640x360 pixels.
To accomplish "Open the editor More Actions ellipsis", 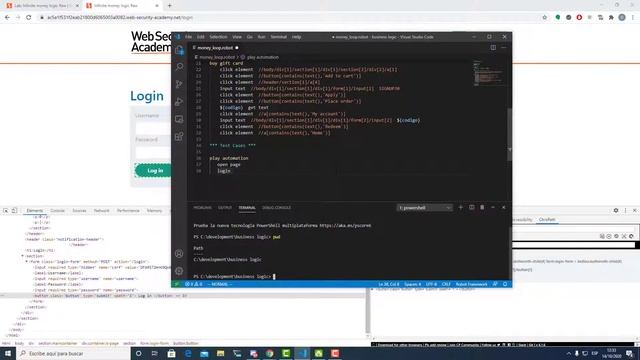I will pos(504,47).
